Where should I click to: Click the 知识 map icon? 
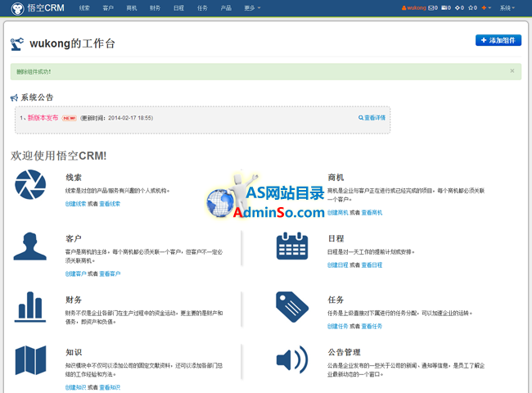[30, 360]
